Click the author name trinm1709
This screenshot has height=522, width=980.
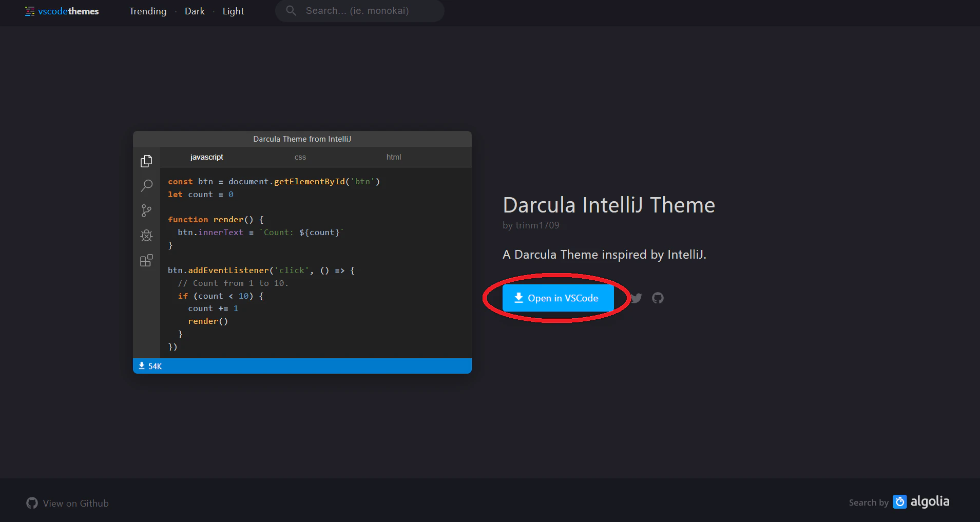537,225
